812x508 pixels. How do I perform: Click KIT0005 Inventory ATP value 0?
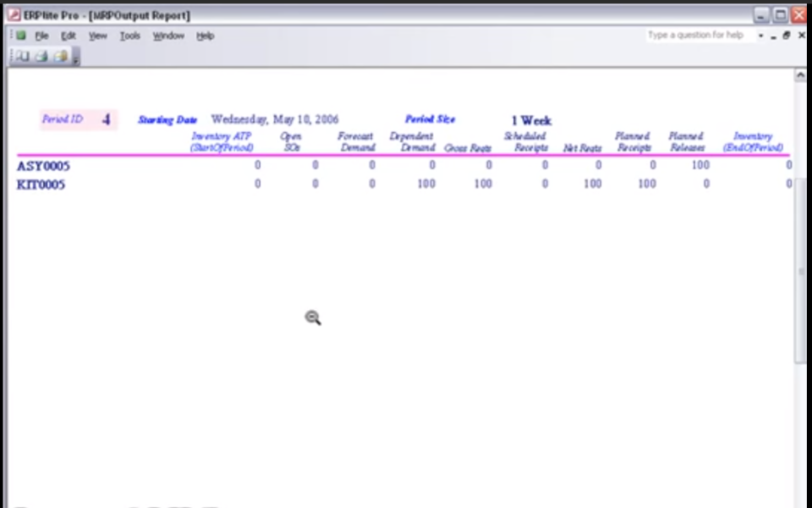(257, 184)
